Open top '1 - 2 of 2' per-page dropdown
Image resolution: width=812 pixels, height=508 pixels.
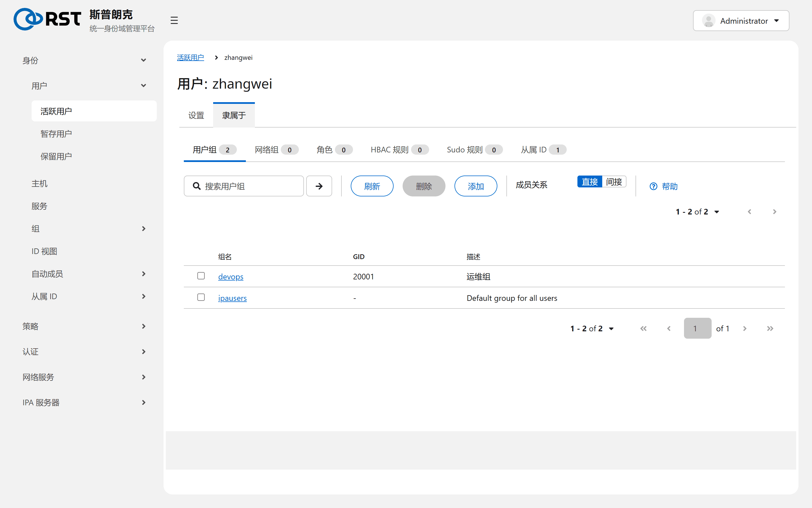point(697,212)
